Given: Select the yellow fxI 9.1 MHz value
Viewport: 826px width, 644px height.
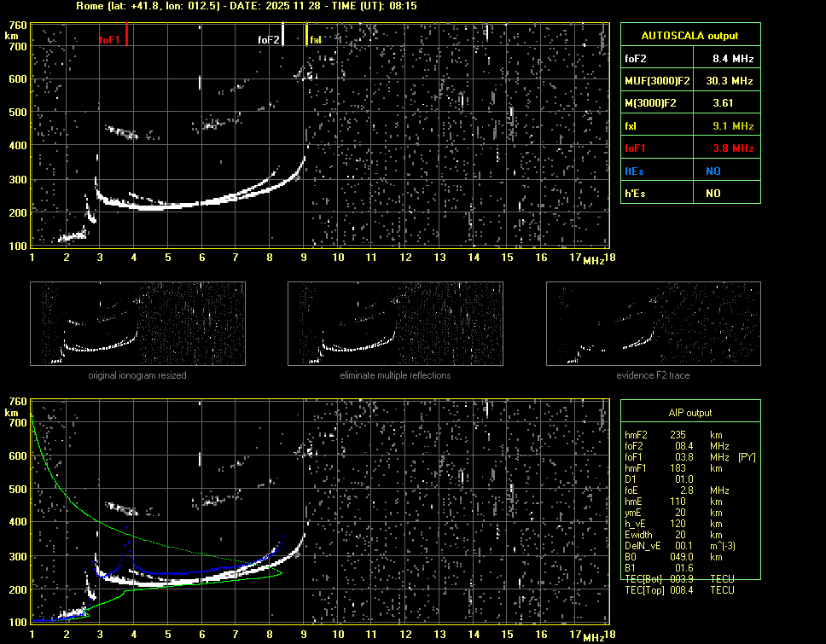Looking at the screenshot, I should [733, 125].
